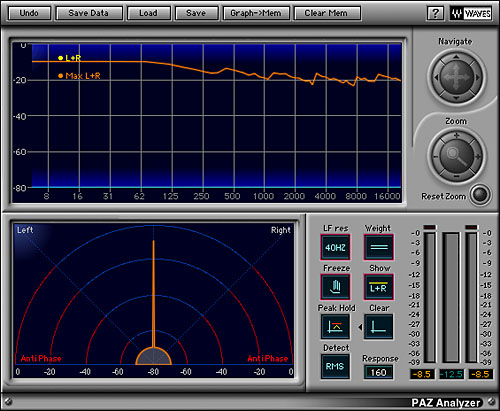Click the Graph->Mem button

(x=256, y=13)
